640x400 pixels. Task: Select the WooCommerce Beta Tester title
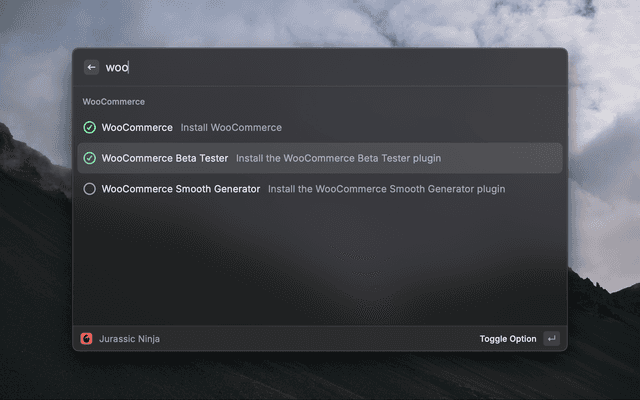164,158
